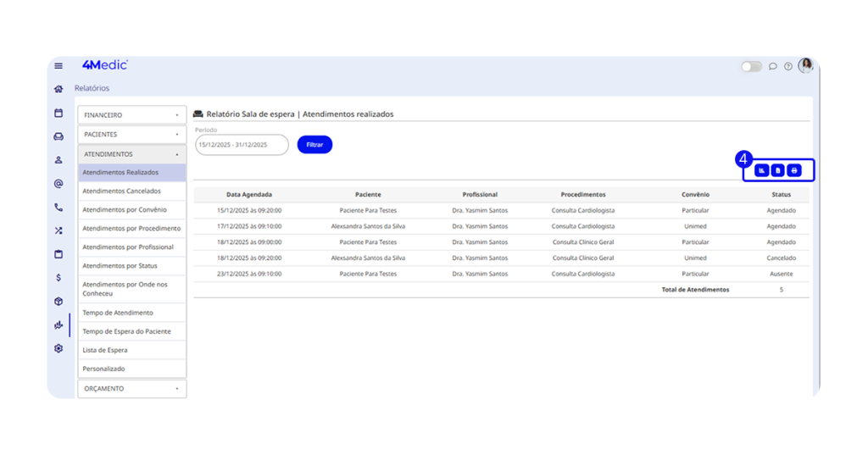Go to home via house icon

[58, 88]
